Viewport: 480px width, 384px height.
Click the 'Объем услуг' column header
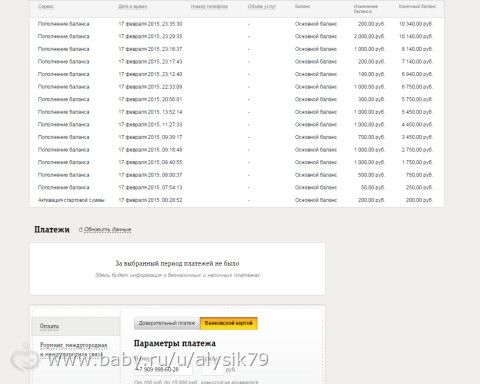tap(262, 6)
